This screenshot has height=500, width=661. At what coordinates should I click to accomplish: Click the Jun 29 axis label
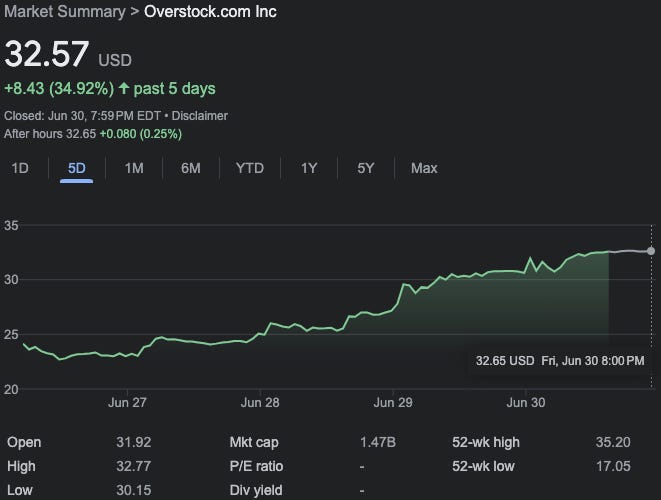coord(393,402)
